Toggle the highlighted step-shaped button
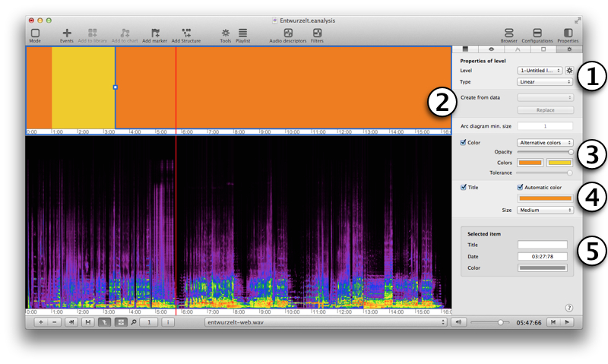This screenshot has width=608, height=364. [x=104, y=322]
